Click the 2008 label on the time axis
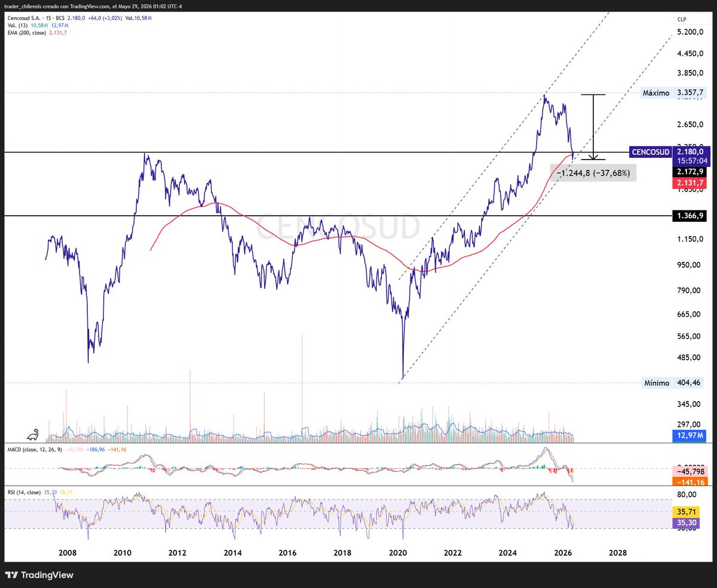This screenshot has width=717, height=588. [x=68, y=553]
